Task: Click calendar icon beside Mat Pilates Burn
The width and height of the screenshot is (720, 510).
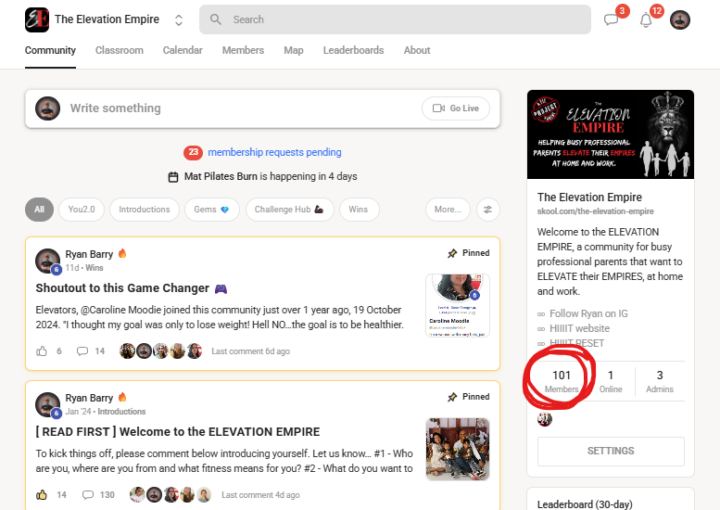Action: (173, 177)
